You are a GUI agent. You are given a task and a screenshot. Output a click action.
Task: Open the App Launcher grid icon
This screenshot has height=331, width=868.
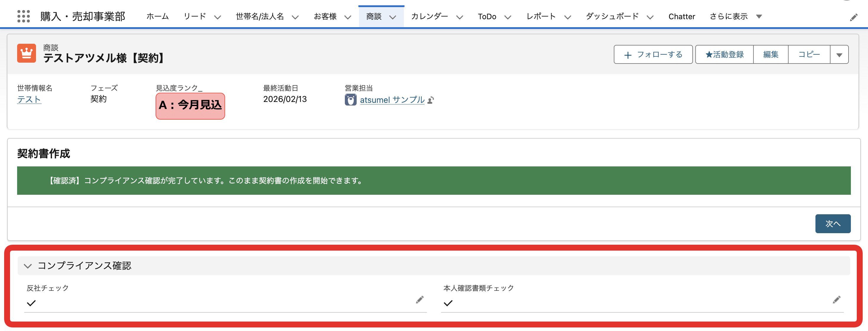click(x=23, y=16)
